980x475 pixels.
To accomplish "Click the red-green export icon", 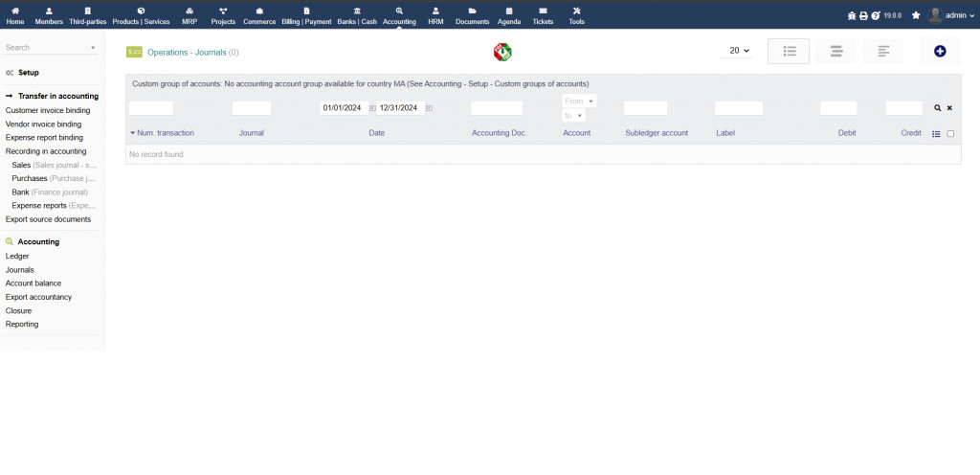I will coord(501,52).
